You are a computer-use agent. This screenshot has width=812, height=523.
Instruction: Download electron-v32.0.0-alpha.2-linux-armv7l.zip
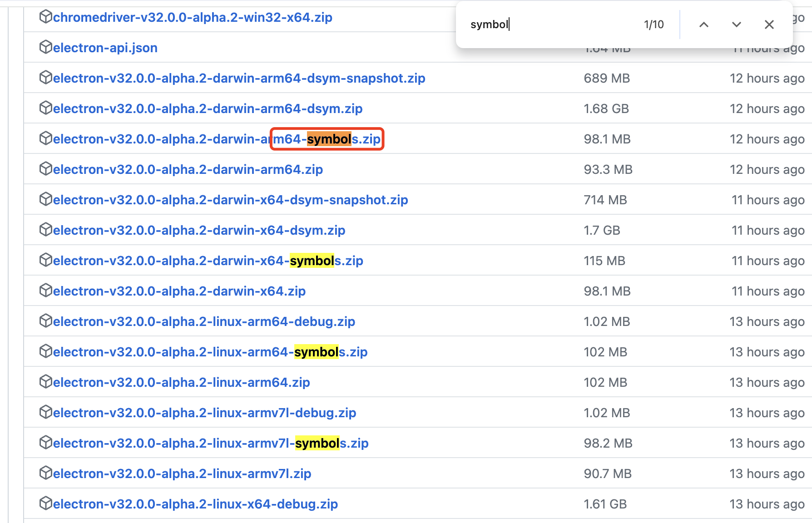(x=182, y=474)
